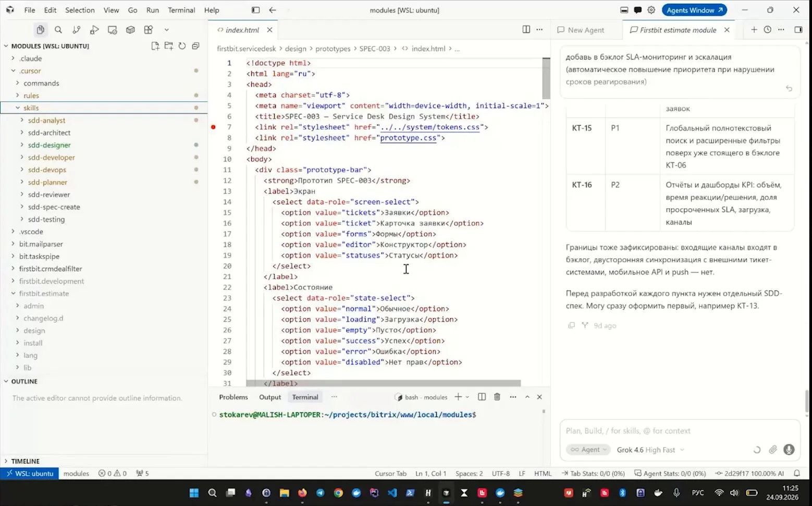Show more sidebar views chevron
Screen dimensions: 812x506
[167, 30]
